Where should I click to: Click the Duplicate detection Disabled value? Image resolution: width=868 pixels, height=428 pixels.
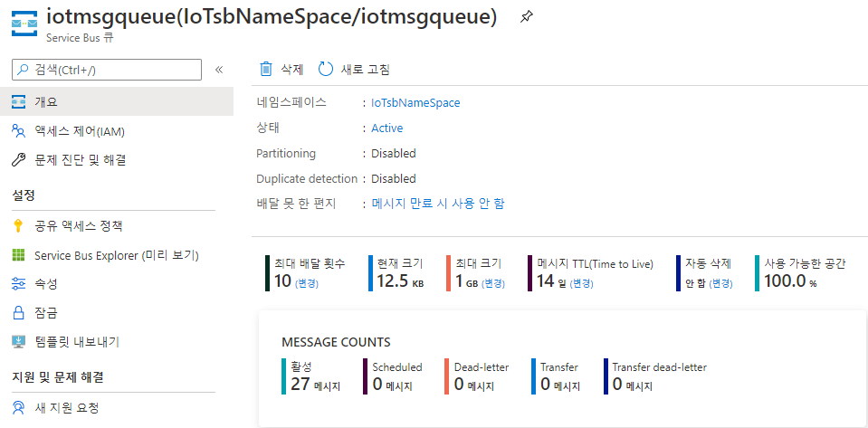[x=394, y=179]
